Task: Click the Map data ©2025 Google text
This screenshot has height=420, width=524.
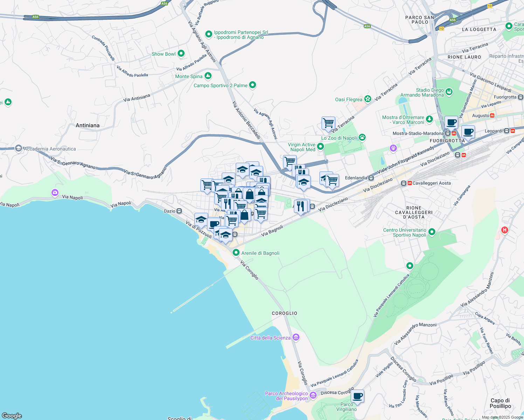Action: coord(502,417)
